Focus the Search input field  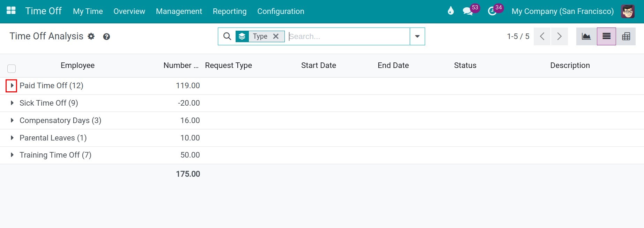click(x=348, y=36)
